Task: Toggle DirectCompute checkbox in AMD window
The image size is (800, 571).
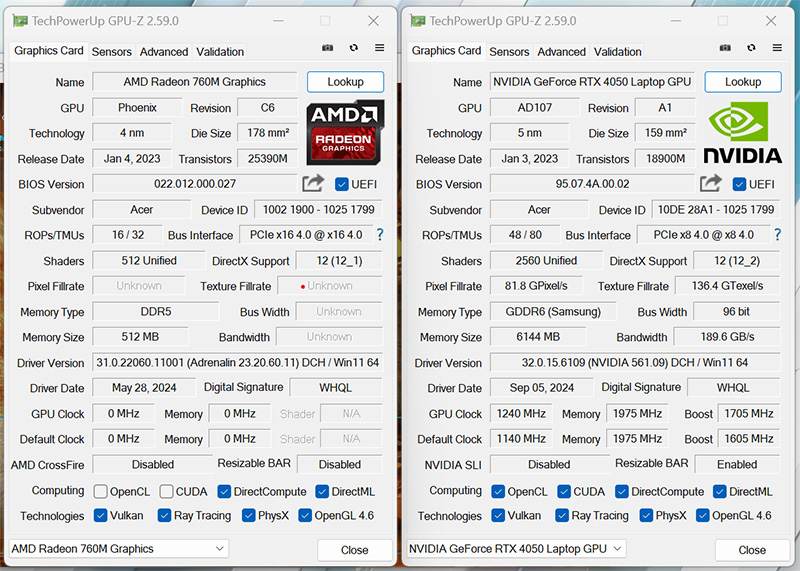Action: click(224, 491)
